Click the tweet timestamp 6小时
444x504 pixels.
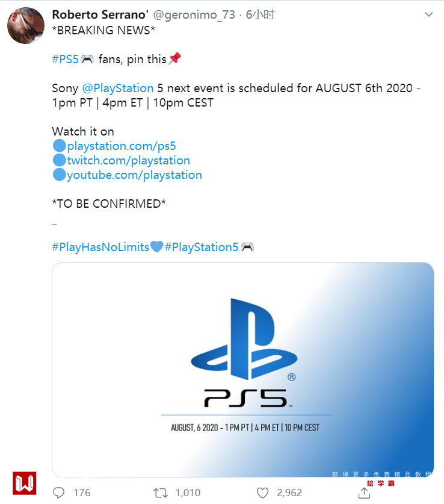point(259,15)
